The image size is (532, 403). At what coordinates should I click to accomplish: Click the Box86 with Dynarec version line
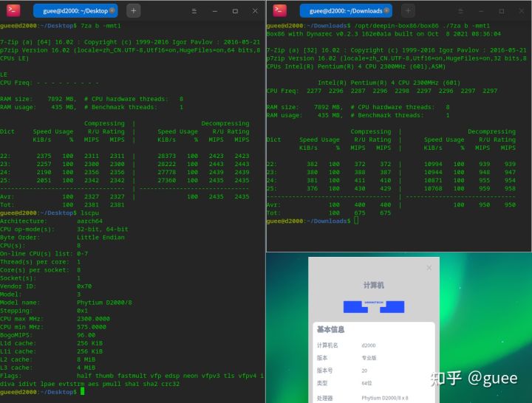[383, 34]
